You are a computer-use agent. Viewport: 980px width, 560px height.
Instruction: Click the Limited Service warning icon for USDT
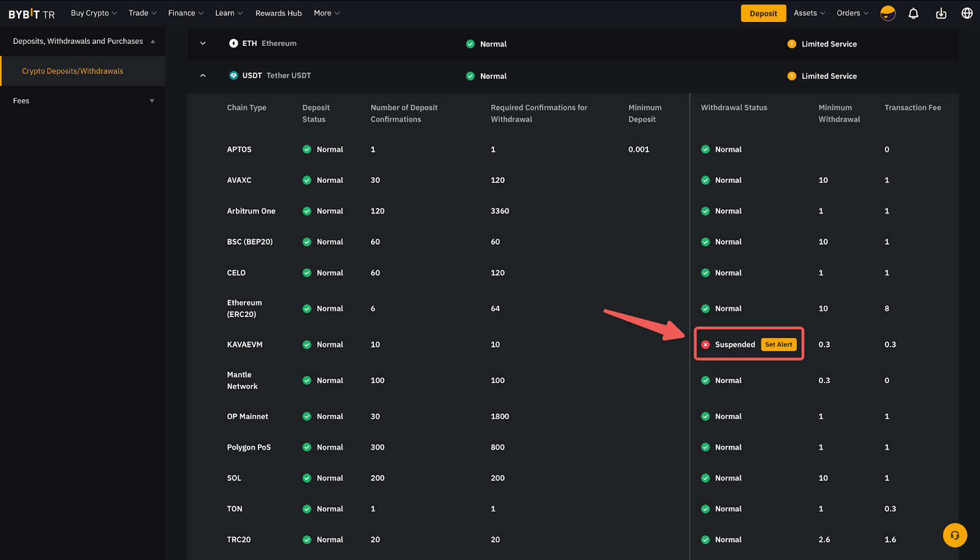[791, 76]
